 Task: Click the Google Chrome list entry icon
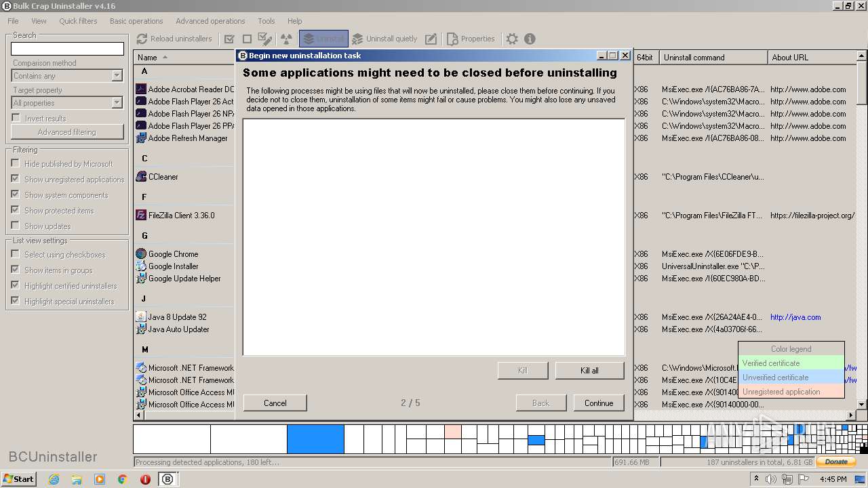click(x=141, y=253)
